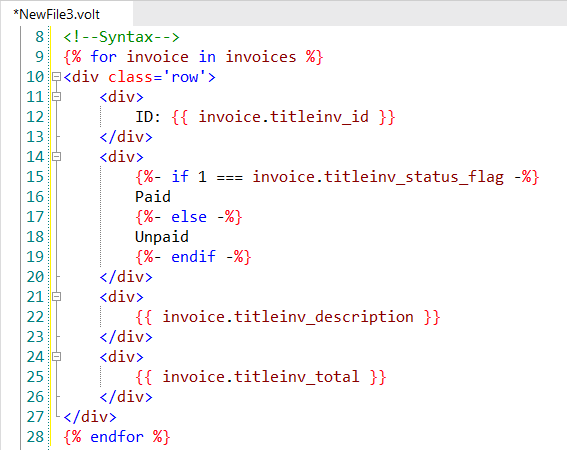Click the invoice.titleinv_total variable
The width and height of the screenshot is (567, 450).
click(261, 377)
